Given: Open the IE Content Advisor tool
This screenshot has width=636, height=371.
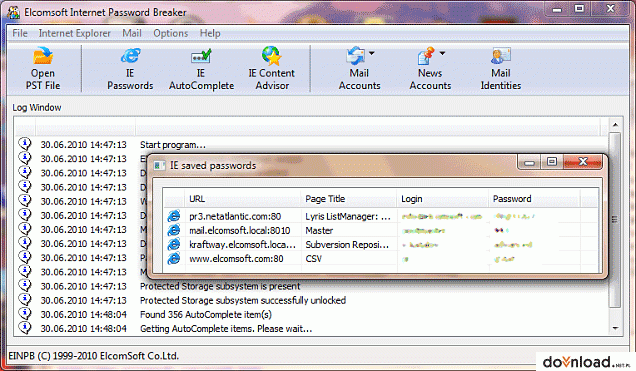Looking at the screenshot, I should tap(271, 68).
